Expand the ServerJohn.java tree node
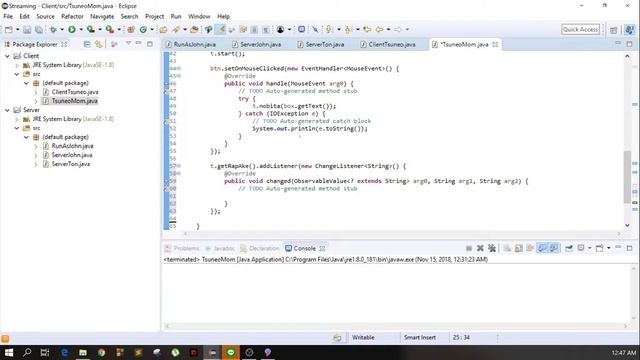This screenshot has width=640, height=360. tap(36, 155)
